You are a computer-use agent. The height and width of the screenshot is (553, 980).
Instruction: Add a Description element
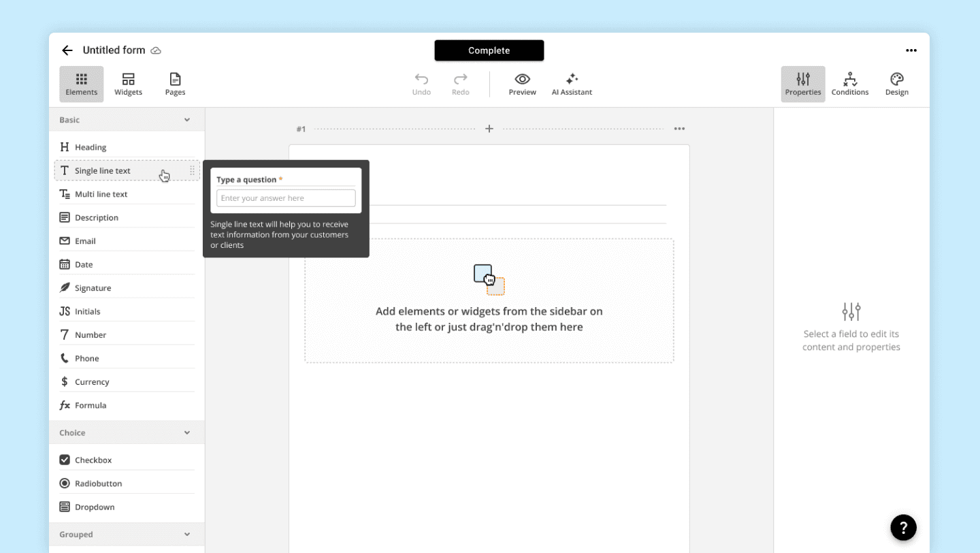tap(127, 217)
